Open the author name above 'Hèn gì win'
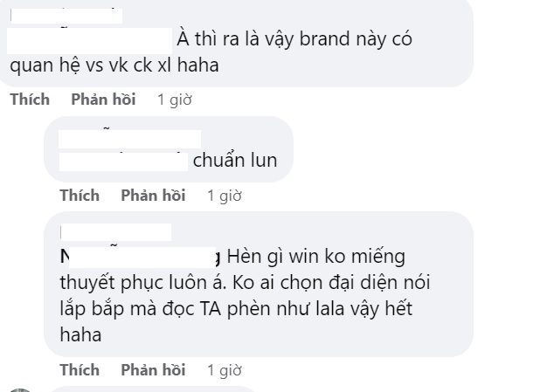This screenshot has width=540, height=392. click(x=115, y=232)
